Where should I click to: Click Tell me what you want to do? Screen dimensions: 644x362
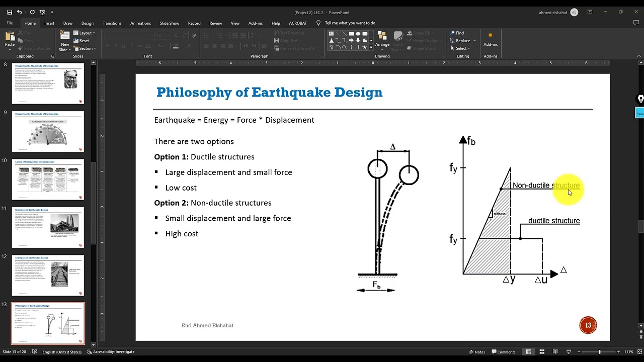350,23
